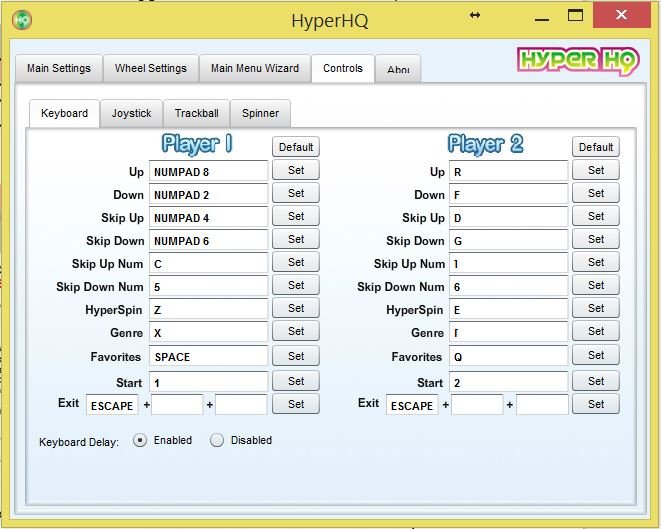Click Player 1 Up field showing NUMPAD 8

click(x=208, y=171)
